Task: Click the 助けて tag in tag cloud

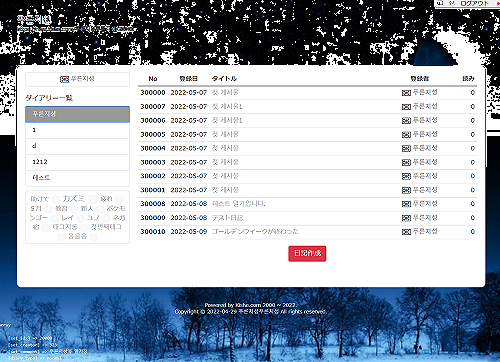Action: click(40, 199)
